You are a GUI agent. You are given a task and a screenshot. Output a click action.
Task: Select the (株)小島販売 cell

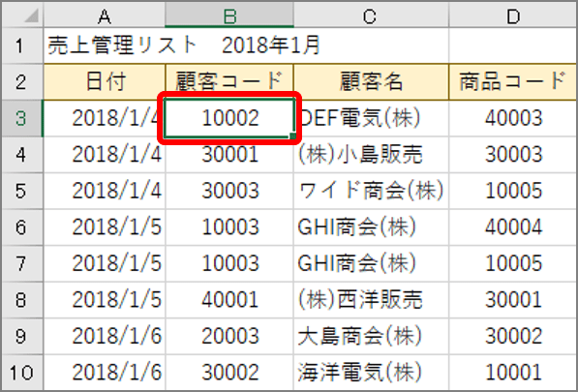tap(371, 154)
